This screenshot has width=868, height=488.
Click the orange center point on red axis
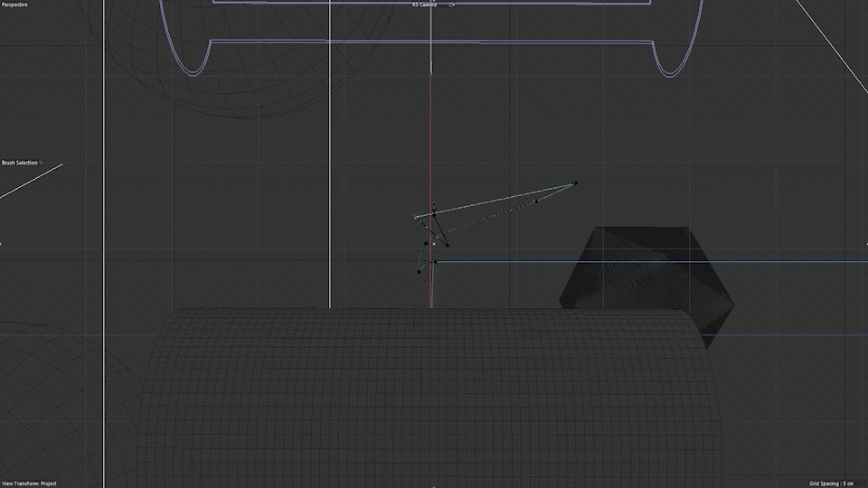(433, 243)
